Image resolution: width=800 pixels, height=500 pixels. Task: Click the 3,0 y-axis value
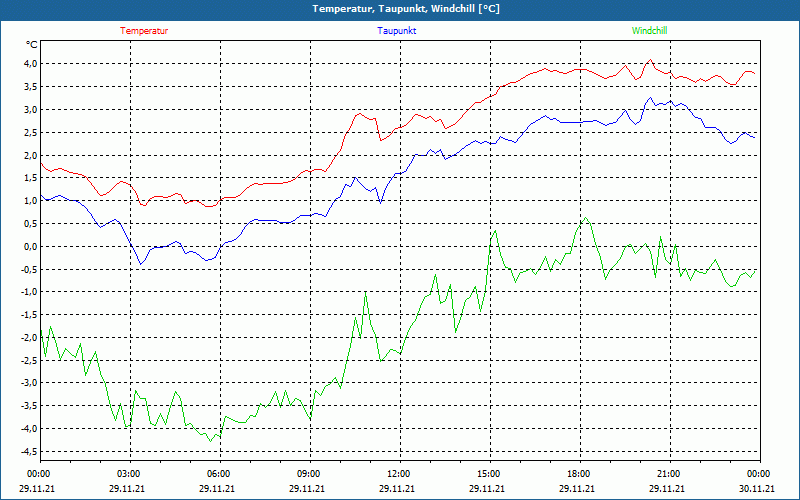coord(31,110)
